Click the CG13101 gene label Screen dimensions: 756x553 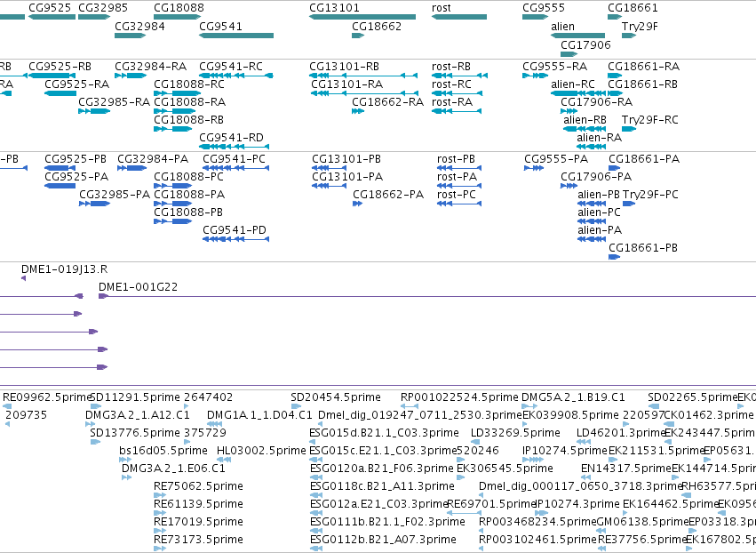(x=334, y=8)
